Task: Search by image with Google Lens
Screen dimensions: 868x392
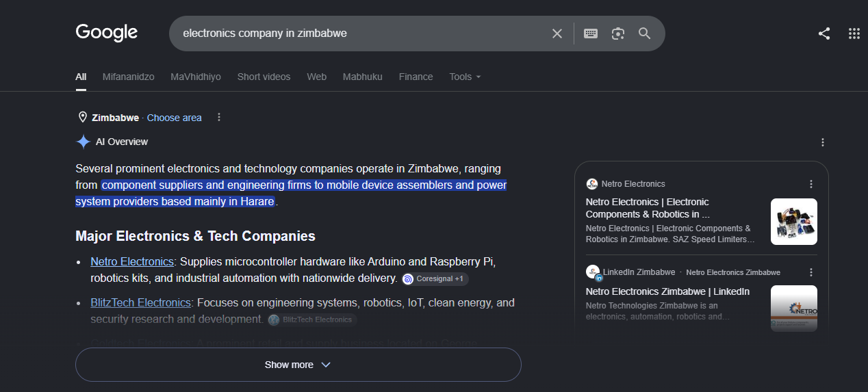Action: coord(618,34)
